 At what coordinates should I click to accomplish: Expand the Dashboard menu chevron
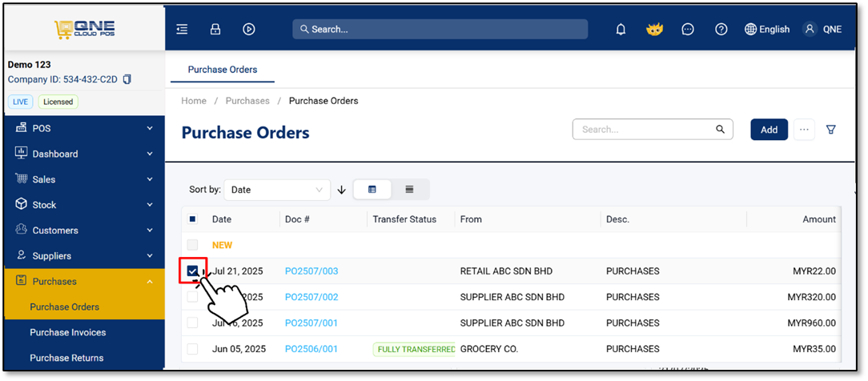tap(150, 154)
